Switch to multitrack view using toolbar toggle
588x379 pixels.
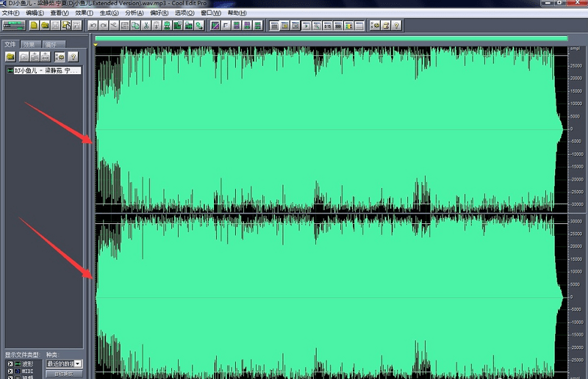click(15, 26)
